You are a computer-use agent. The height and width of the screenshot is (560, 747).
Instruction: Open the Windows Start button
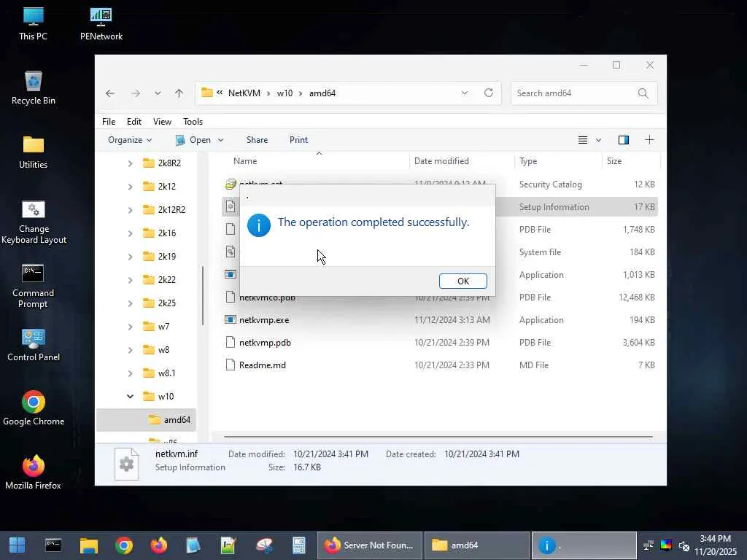coord(18,545)
